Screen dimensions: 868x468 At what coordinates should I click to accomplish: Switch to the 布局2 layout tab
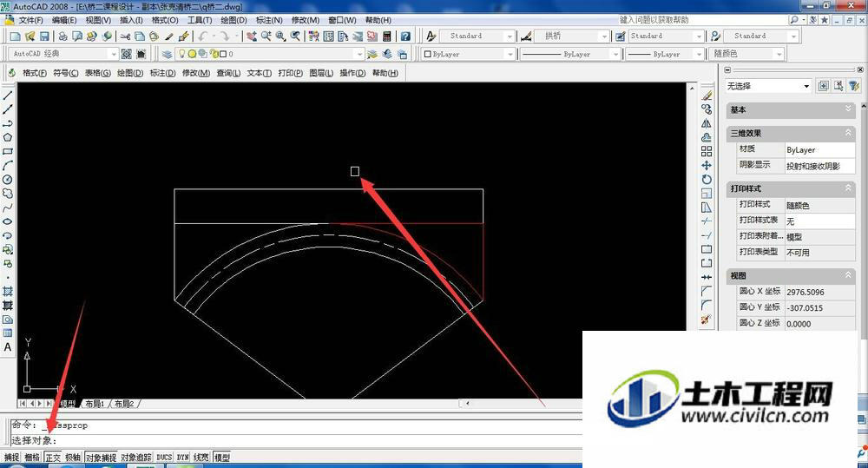[124, 404]
